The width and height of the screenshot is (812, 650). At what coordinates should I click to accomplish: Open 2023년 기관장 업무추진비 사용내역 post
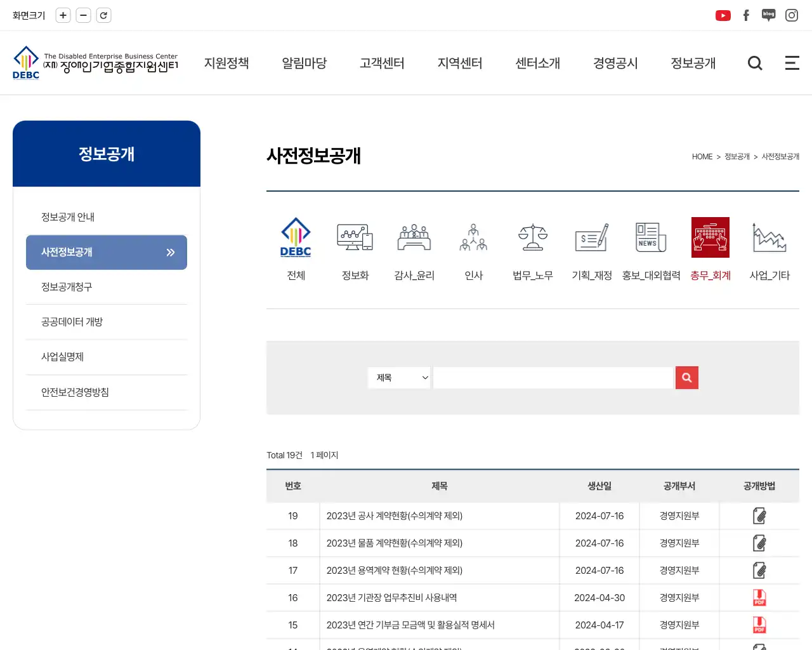click(x=391, y=598)
